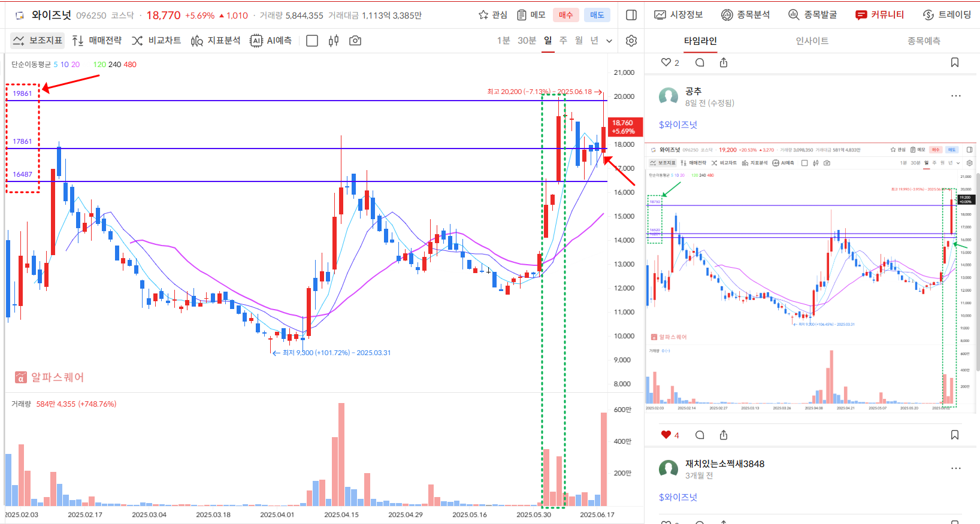980x524 pixels.
Task: Open AI예측 prediction tool
Action: coord(271,41)
